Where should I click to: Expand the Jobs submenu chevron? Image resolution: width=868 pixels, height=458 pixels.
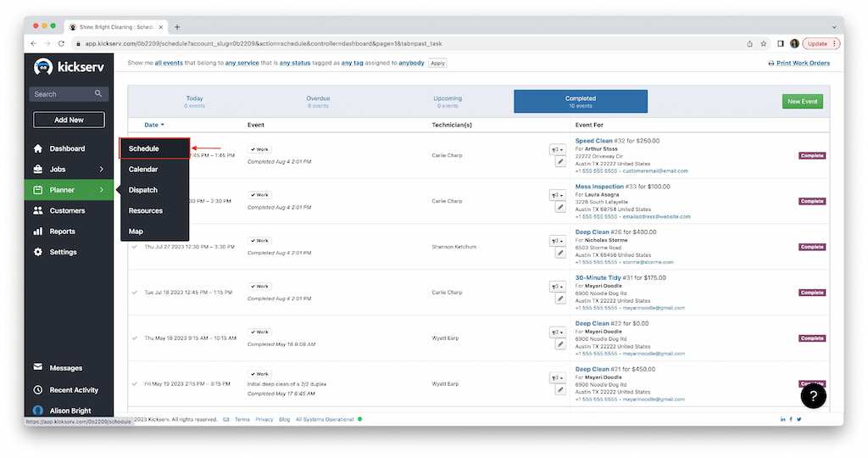[x=102, y=169]
